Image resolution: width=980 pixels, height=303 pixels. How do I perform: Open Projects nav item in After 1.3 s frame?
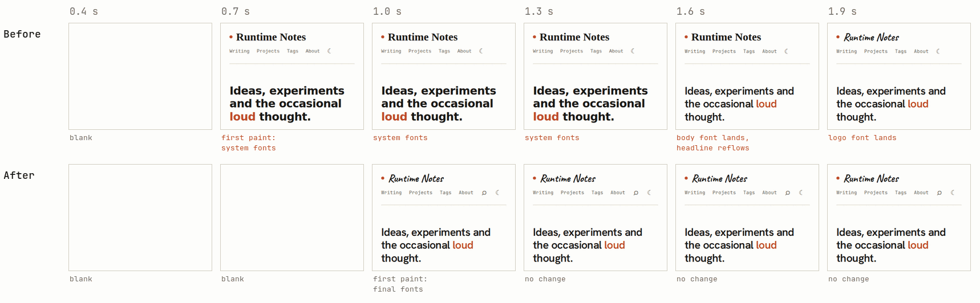click(572, 193)
